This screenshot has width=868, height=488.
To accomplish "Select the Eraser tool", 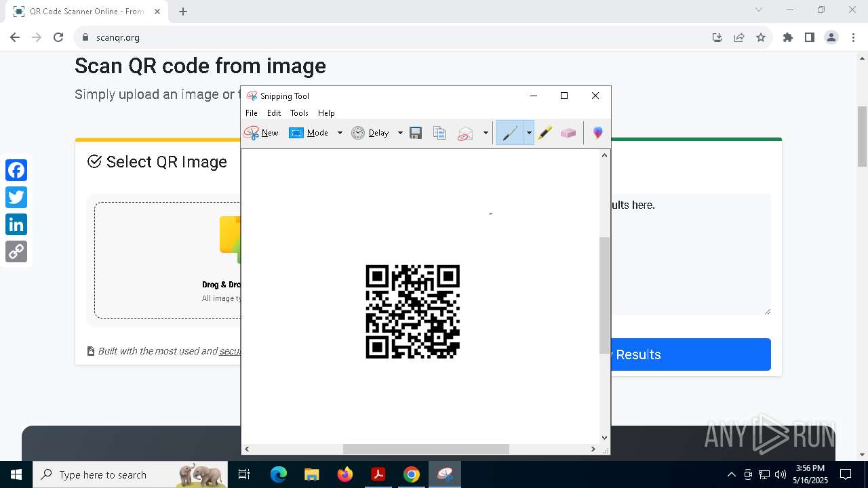I will tap(568, 133).
